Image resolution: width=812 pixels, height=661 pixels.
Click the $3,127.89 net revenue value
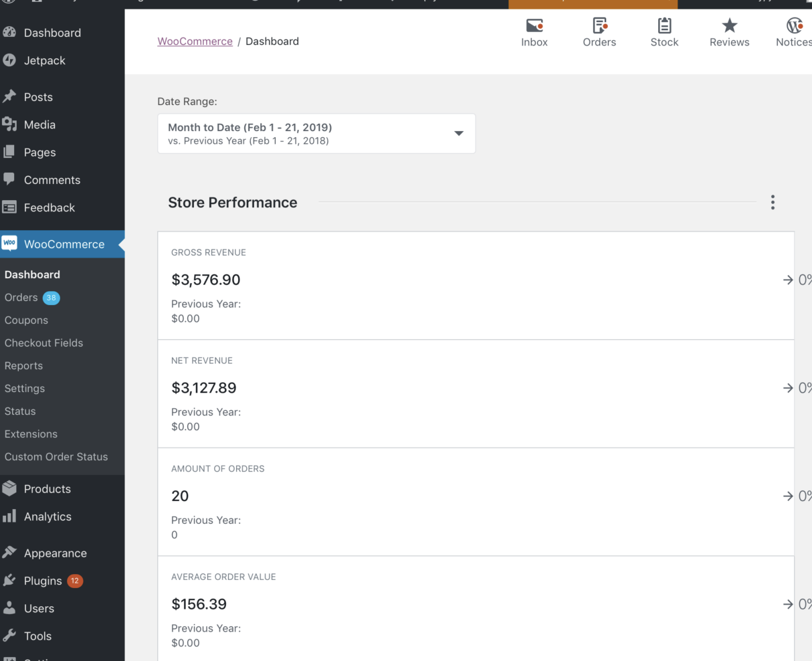(x=204, y=388)
